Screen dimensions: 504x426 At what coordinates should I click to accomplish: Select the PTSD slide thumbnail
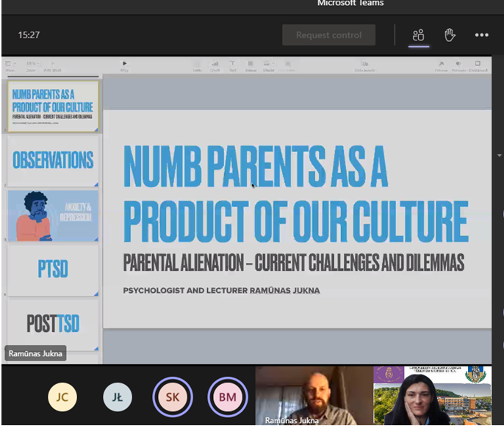point(53,270)
